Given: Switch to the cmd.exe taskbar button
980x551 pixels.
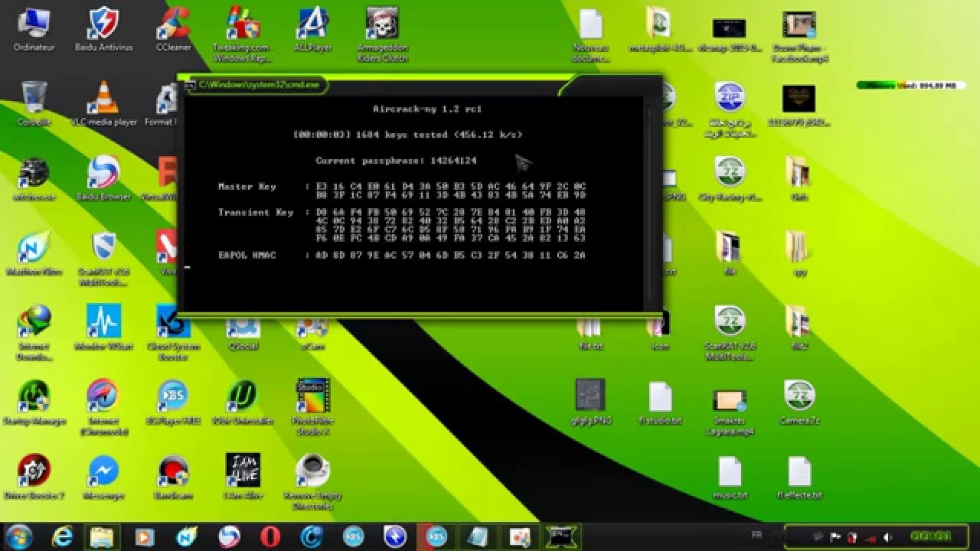Looking at the screenshot, I should coord(562,536).
